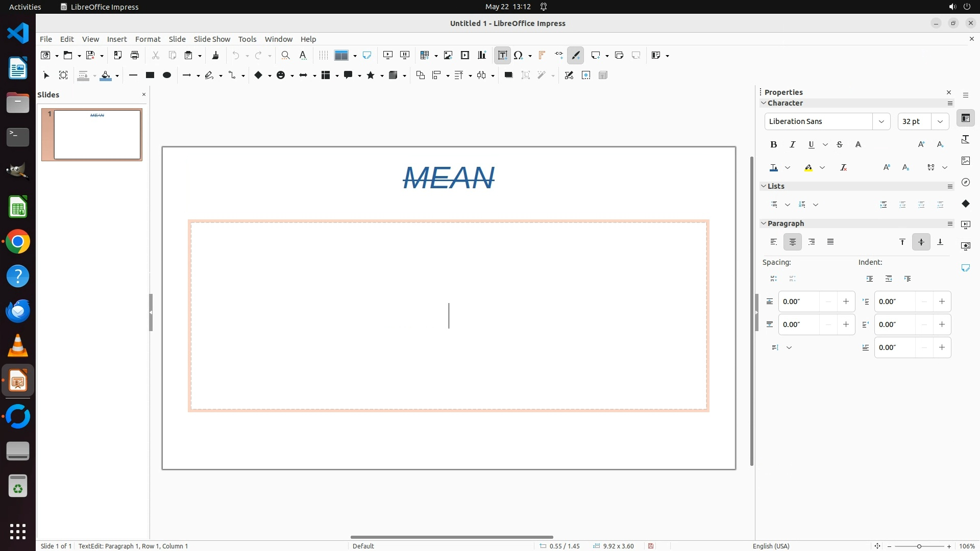This screenshot has width=980, height=551.
Task: Open the font name dropdown
Action: tap(881, 121)
